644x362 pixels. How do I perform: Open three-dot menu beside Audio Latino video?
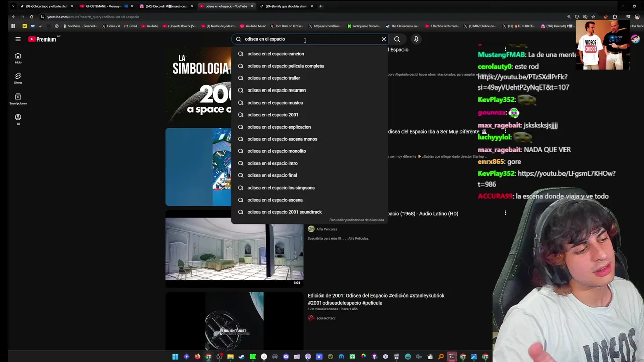(505, 213)
